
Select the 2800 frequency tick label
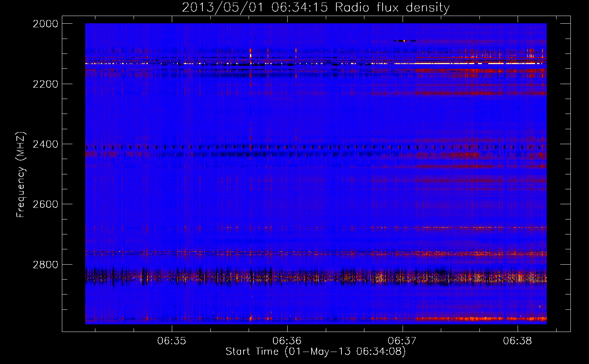click(x=46, y=265)
